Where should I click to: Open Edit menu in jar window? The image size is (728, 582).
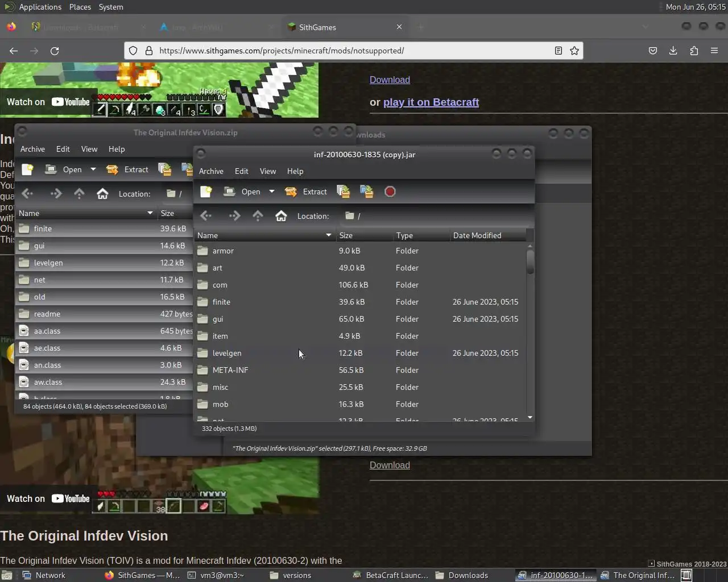(x=242, y=171)
